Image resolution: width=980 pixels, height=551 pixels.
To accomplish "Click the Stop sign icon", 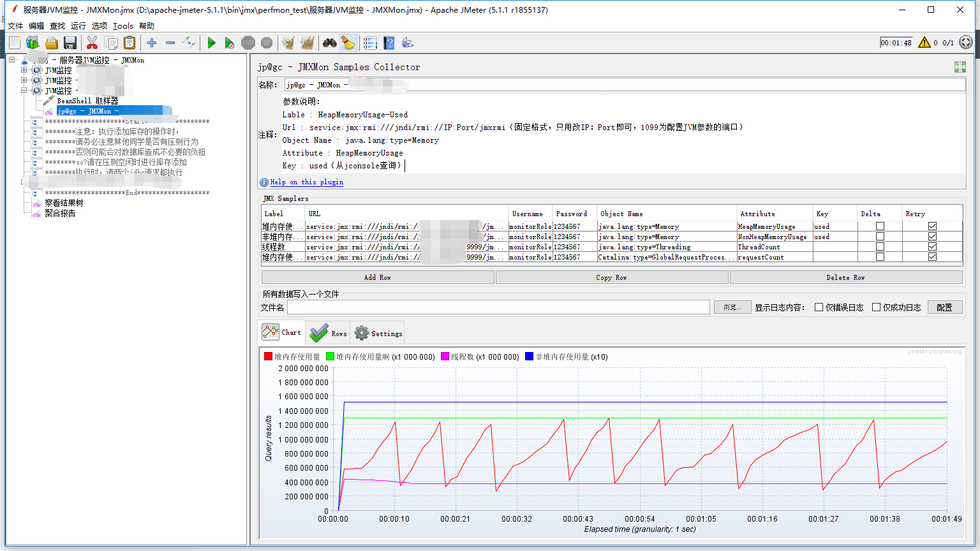I will [248, 43].
